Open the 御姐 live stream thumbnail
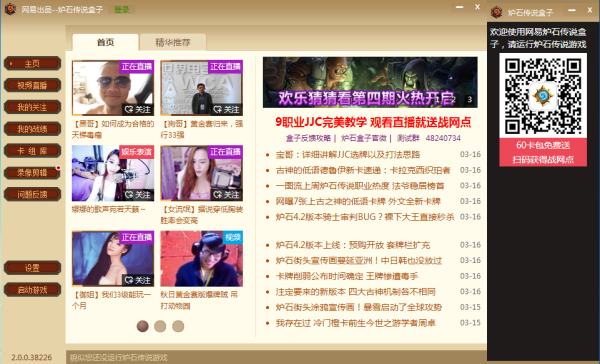Viewport: 600px width, 364px height. tap(112, 258)
